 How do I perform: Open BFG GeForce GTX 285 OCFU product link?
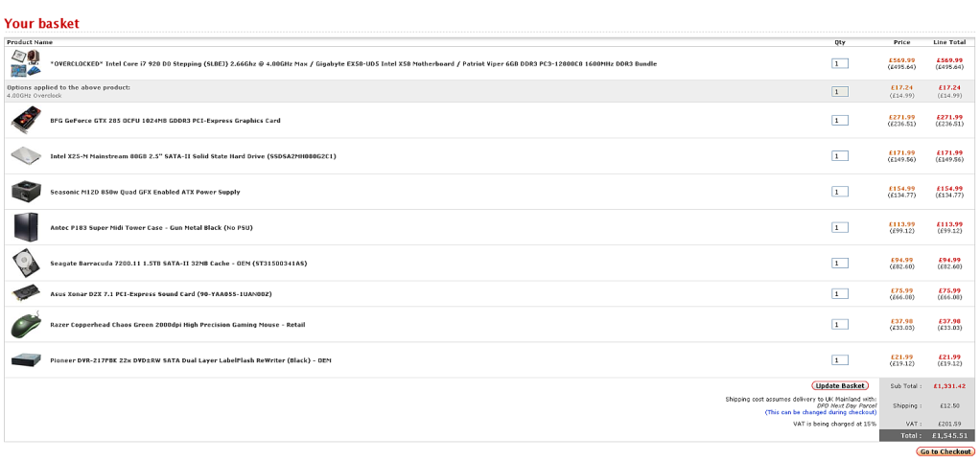[165, 121]
